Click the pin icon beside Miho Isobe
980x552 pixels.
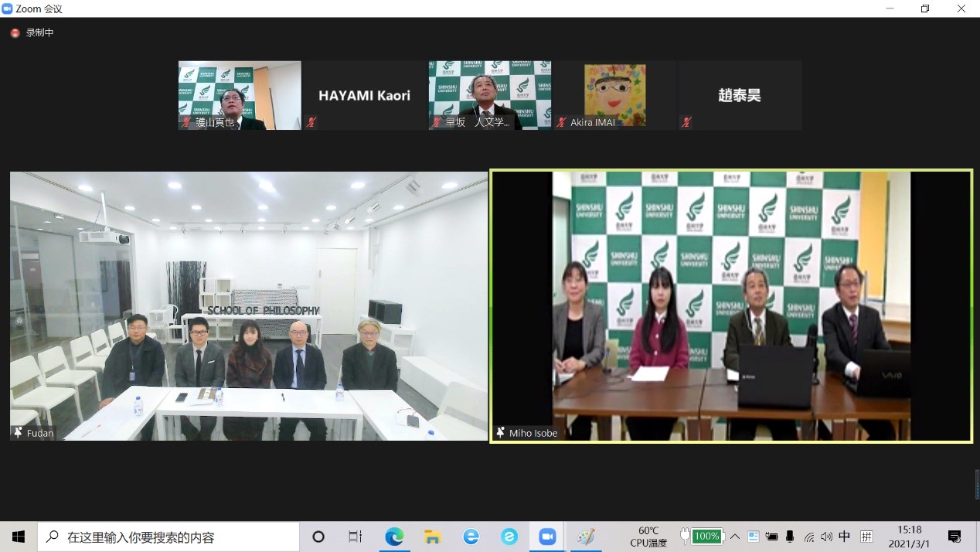(501, 433)
